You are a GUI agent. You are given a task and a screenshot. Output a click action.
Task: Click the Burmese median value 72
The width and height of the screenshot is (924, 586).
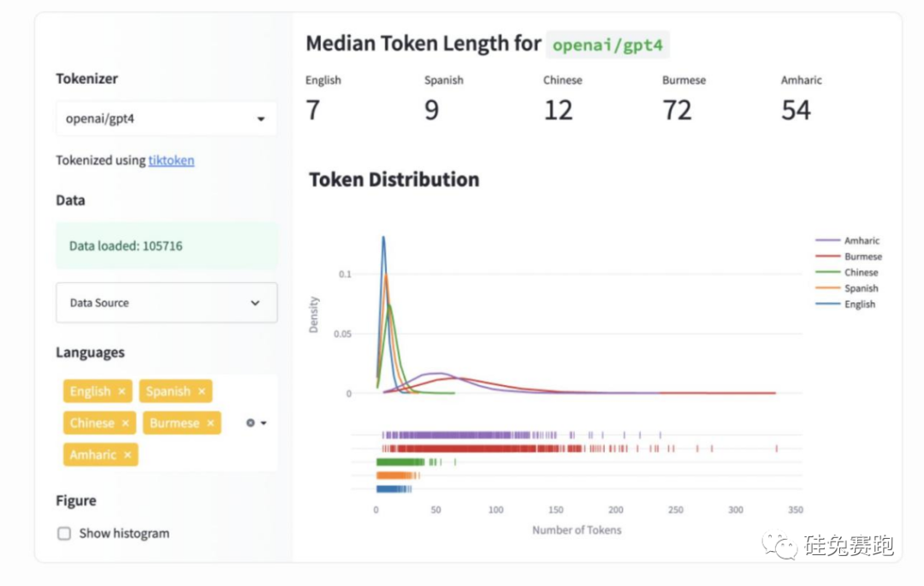click(x=677, y=110)
